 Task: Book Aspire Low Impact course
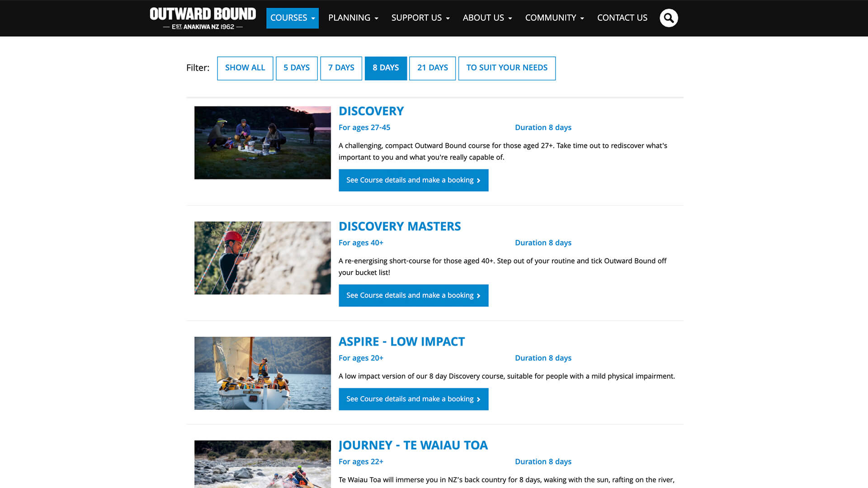413,399
